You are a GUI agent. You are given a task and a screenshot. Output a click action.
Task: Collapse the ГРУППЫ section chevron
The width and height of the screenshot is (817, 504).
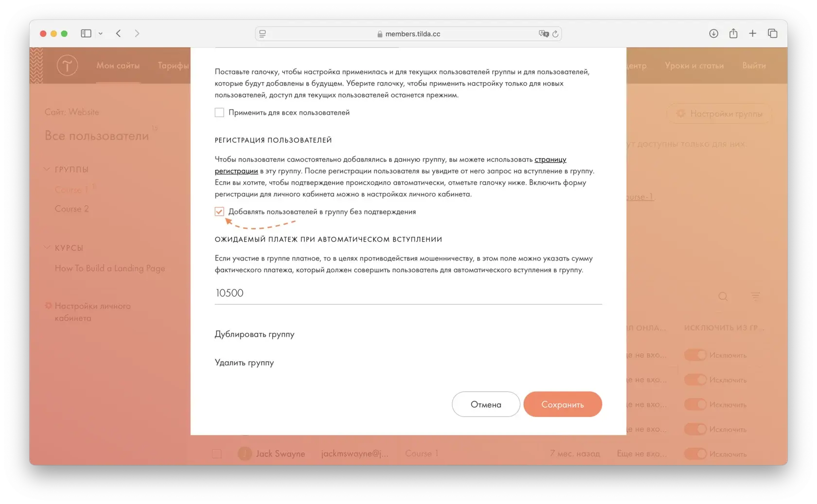click(47, 169)
